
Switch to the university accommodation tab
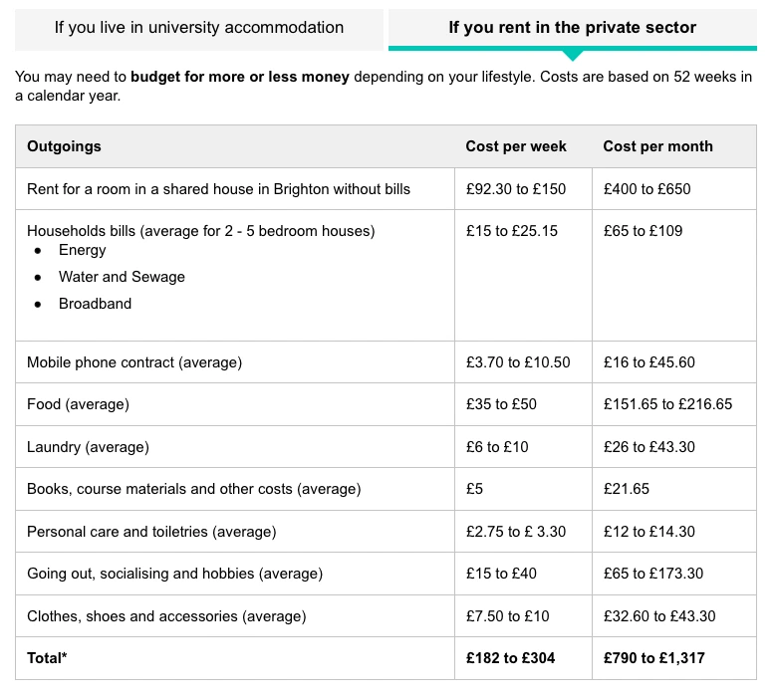(199, 28)
